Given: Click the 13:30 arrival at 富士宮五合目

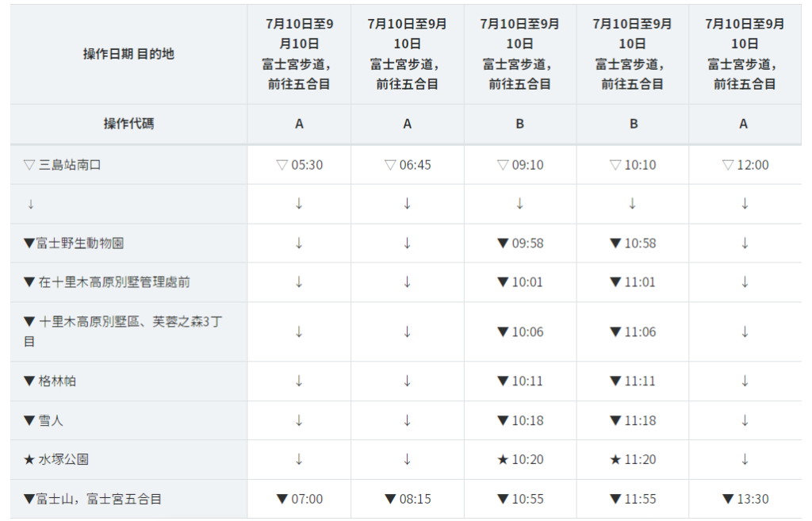Looking at the screenshot, I should (x=745, y=499).
